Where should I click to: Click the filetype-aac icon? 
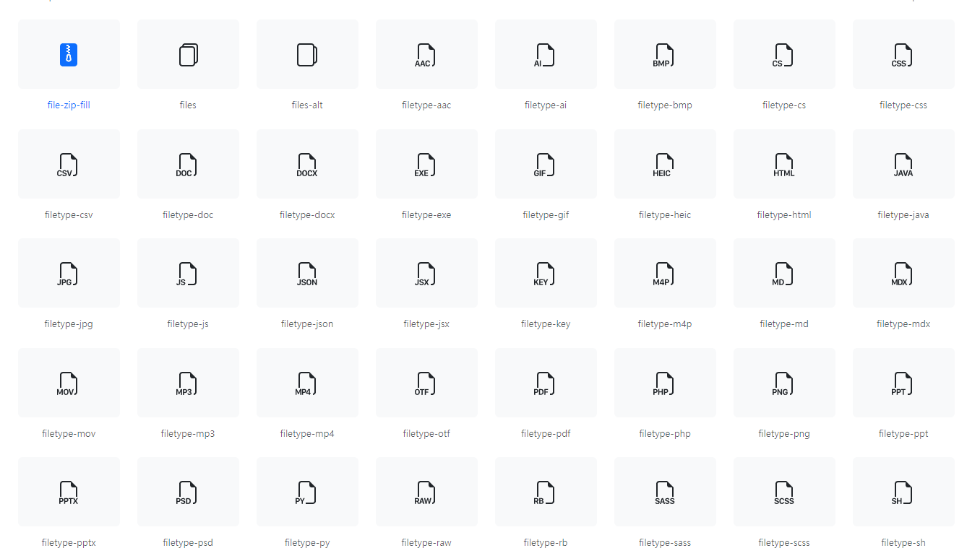tap(426, 55)
